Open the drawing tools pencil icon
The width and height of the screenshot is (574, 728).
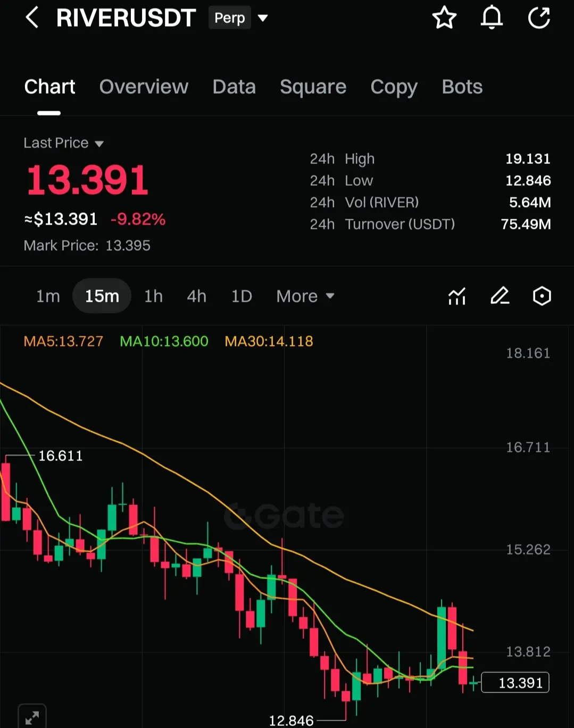tap(500, 296)
